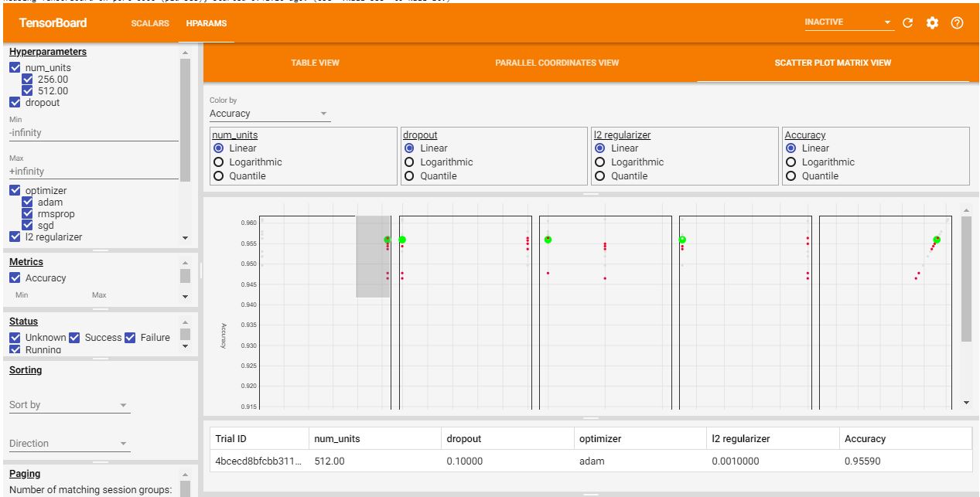Toggle the dropout hyperparameter checkbox
This screenshot has width=980, height=497.
tap(15, 103)
